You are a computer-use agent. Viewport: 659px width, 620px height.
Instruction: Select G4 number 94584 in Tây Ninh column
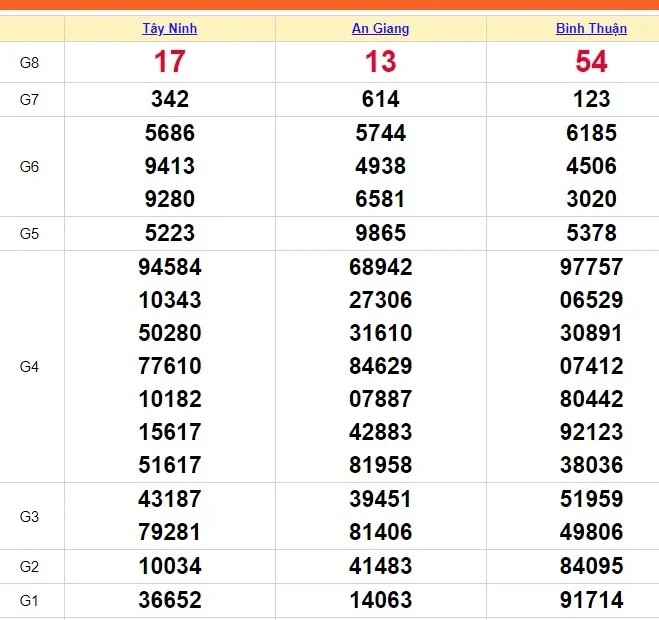tap(169, 267)
